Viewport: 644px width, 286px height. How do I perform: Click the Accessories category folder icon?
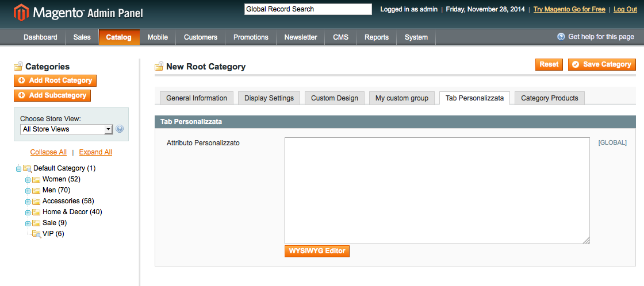point(37,201)
